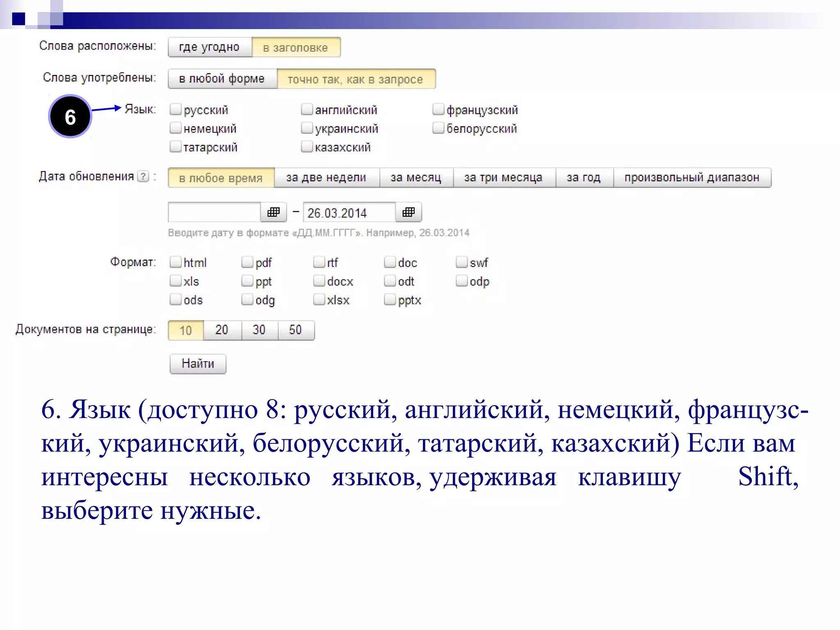Image resolution: width=840 pixels, height=630 pixels.
Task: Enable the odt format checkbox
Action: coord(390,281)
